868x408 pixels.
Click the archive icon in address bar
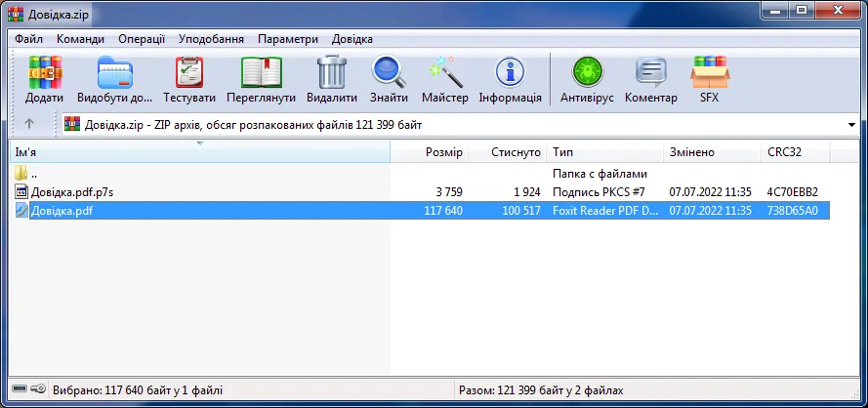coord(72,125)
